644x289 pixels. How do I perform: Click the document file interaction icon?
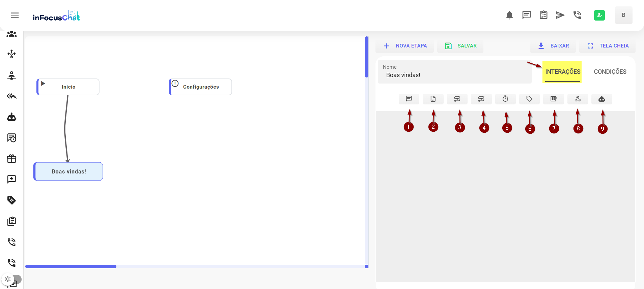(x=433, y=99)
